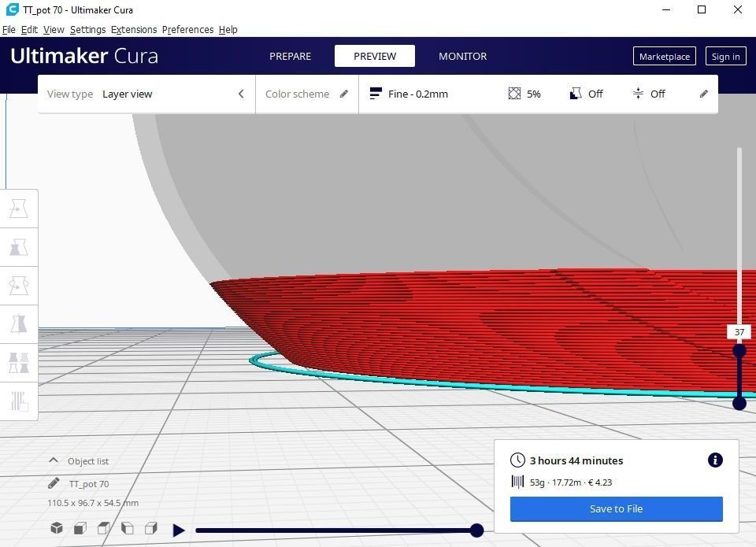Screen dimensions: 756x547
Task: Select the Scale tool in left toolbar
Action: point(19,247)
